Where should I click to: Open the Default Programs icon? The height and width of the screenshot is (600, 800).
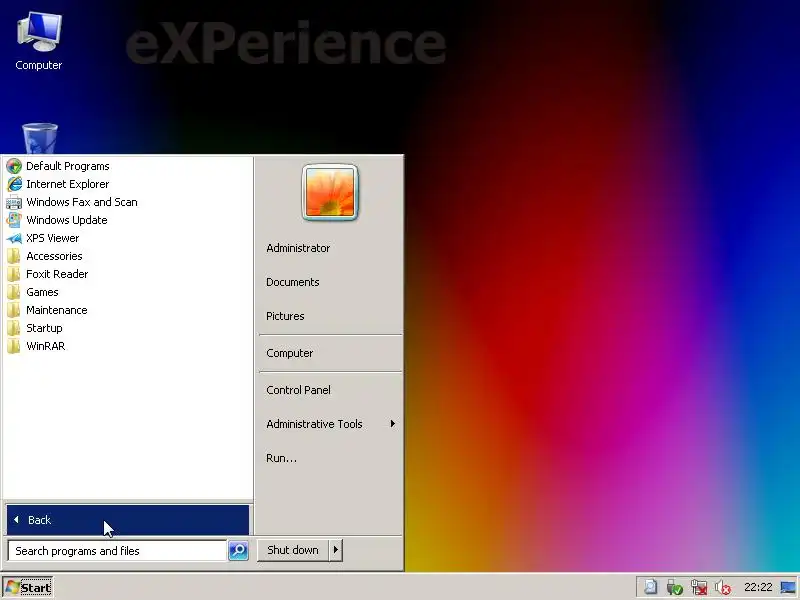click(14, 166)
